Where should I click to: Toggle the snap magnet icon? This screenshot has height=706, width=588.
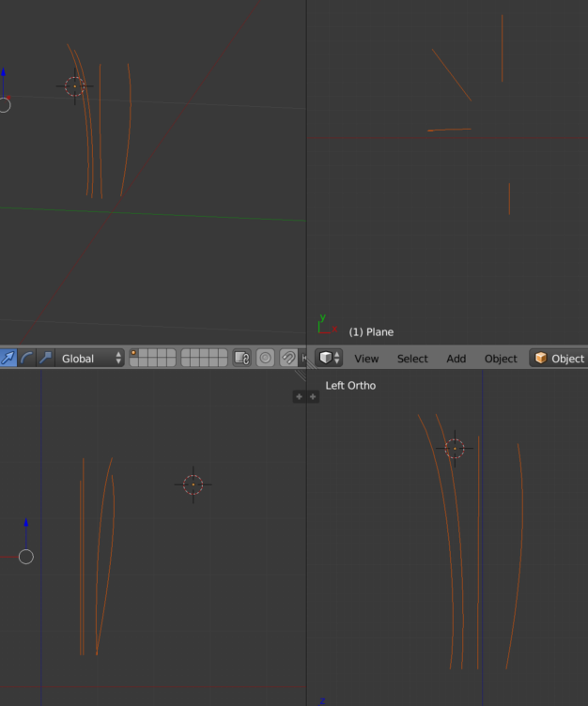[288, 358]
